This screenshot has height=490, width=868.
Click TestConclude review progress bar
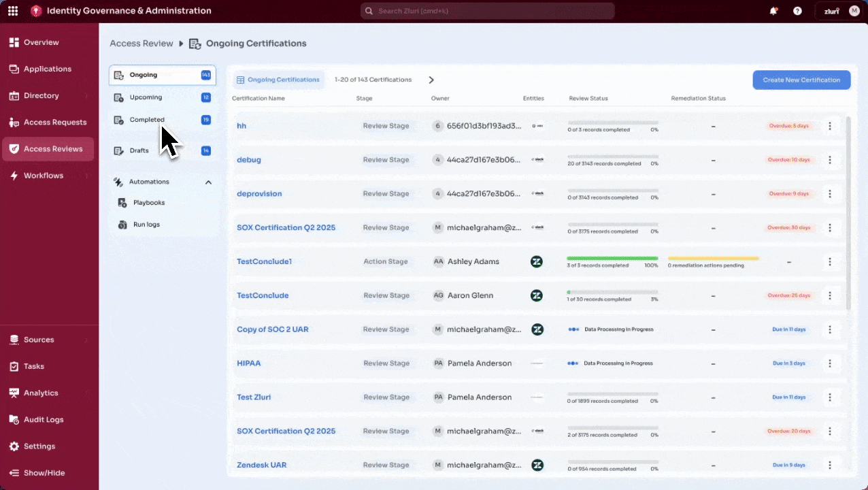pos(612,293)
